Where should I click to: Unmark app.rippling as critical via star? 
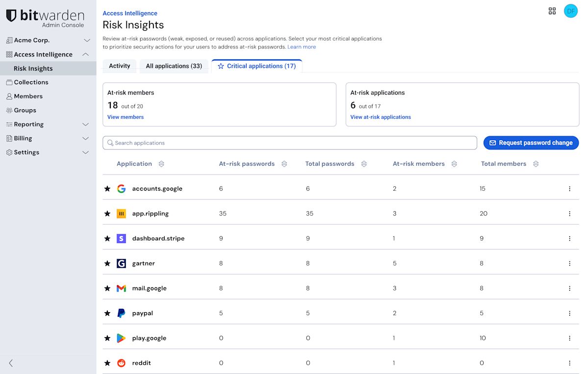coord(107,214)
